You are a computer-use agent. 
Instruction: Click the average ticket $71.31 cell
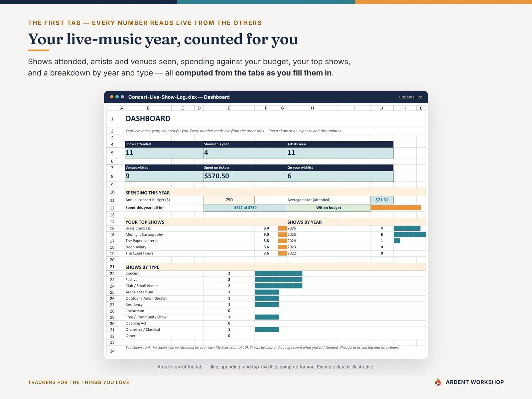click(382, 200)
